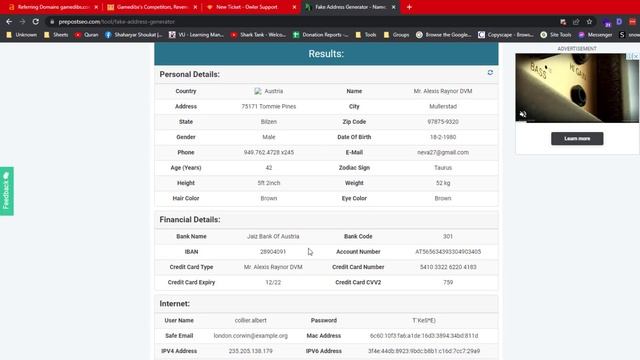The height and width of the screenshot is (360, 640).
Task: Select the IBAN value '28904091'
Action: 273,252
